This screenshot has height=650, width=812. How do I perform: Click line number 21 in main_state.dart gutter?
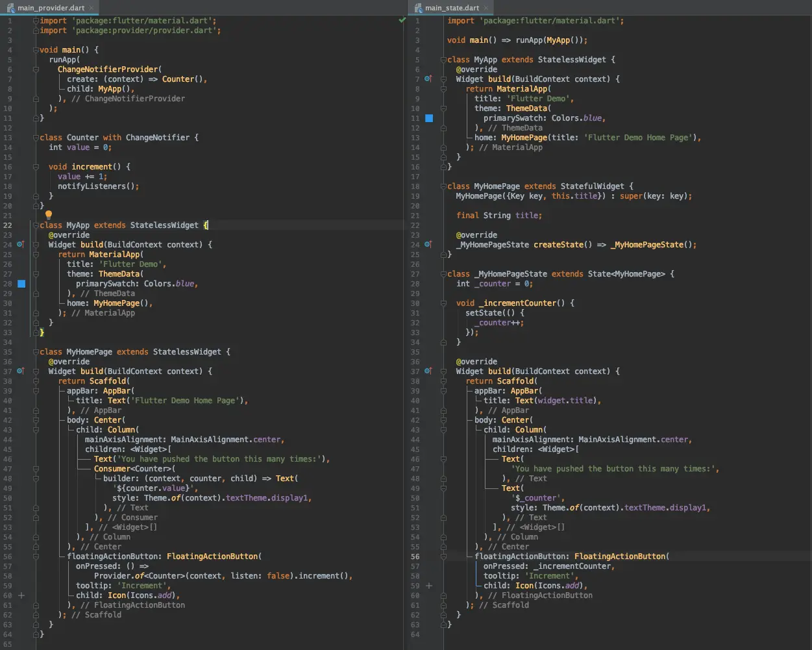click(x=415, y=216)
